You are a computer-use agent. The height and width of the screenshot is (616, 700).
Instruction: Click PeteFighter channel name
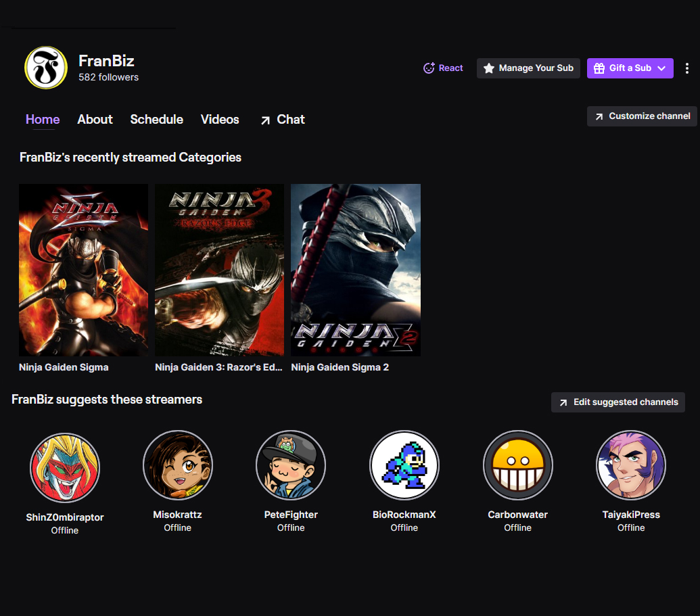pos(291,515)
